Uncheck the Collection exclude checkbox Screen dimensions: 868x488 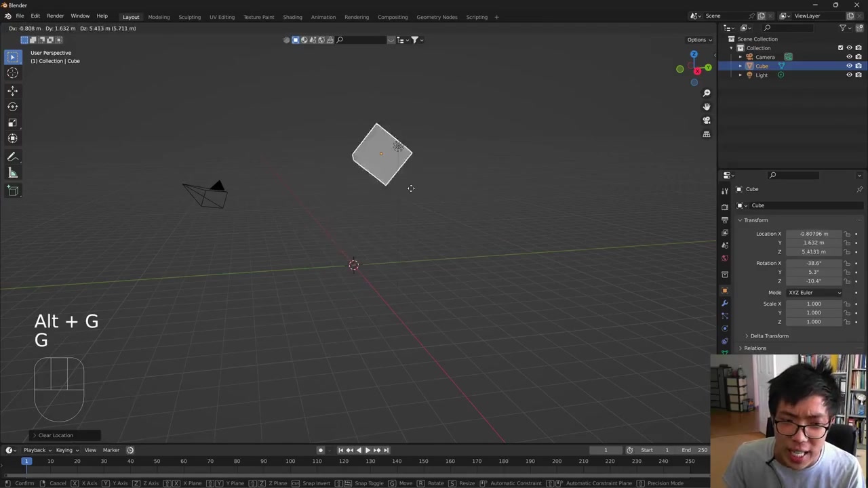tap(840, 48)
